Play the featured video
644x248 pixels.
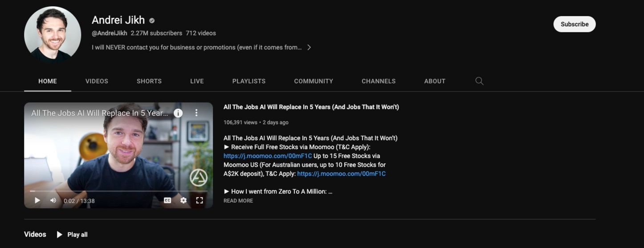pos(37,200)
